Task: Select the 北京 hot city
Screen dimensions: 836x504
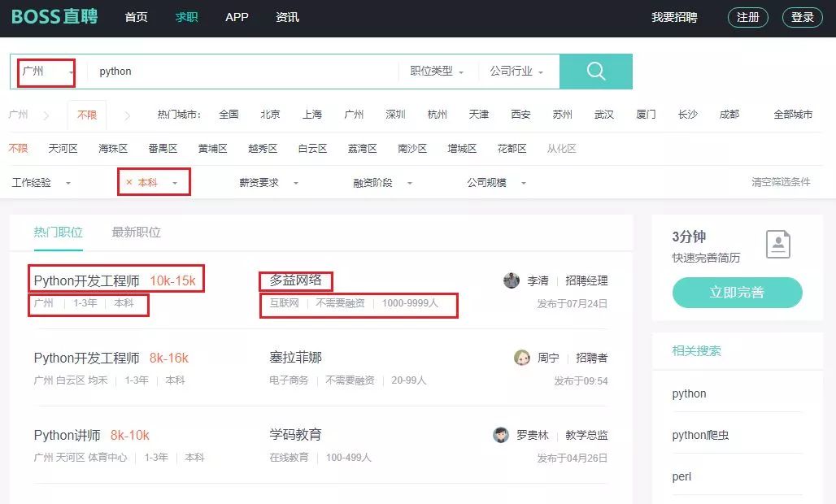Action: tap(270, 115)
